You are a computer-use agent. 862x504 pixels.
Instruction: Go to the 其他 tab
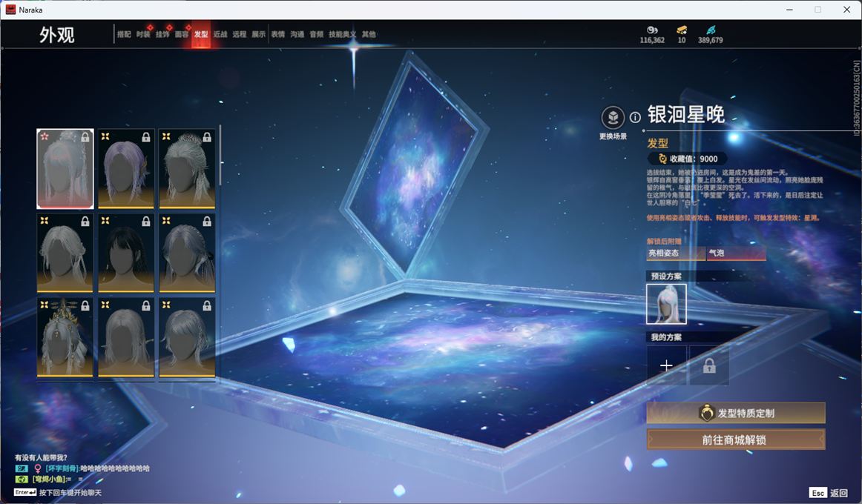tap(369, 34)
